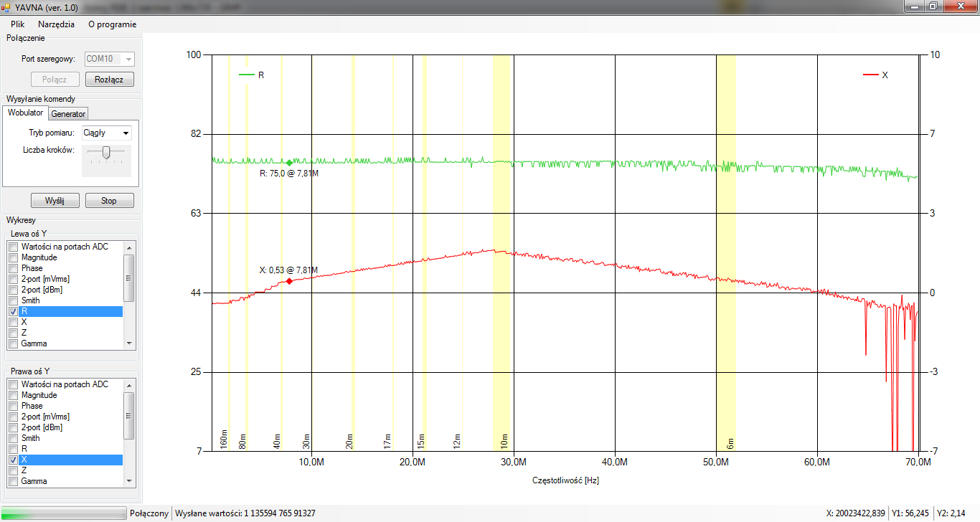Click the Wyślij button

coord(55,201)
